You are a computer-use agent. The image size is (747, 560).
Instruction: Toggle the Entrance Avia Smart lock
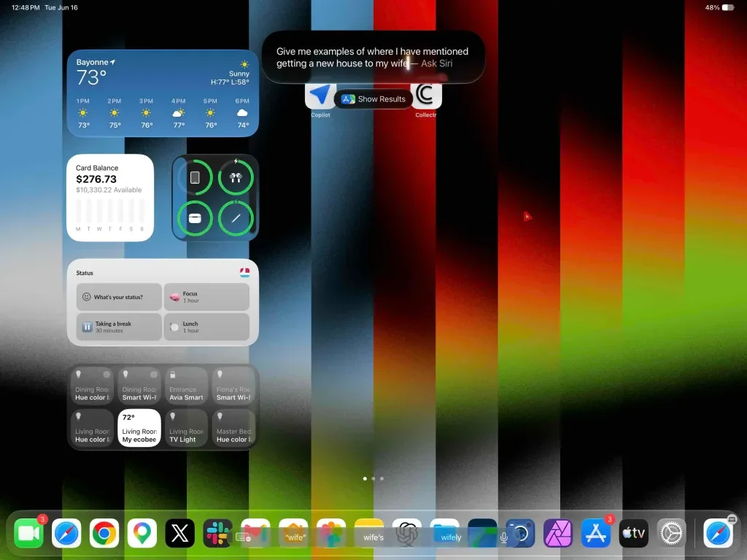(x=186, y=386)
